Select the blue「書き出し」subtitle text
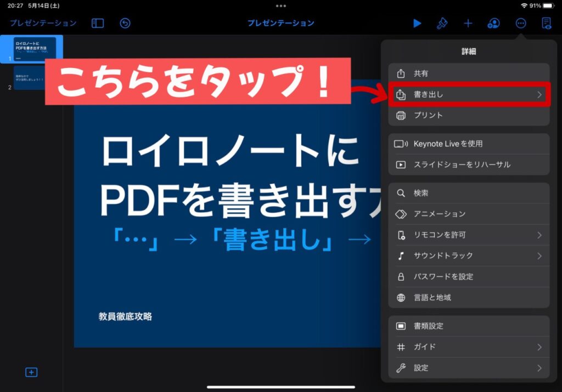This screenshot has height=392, width=562. pyautogui.click(x=273, y=240)
